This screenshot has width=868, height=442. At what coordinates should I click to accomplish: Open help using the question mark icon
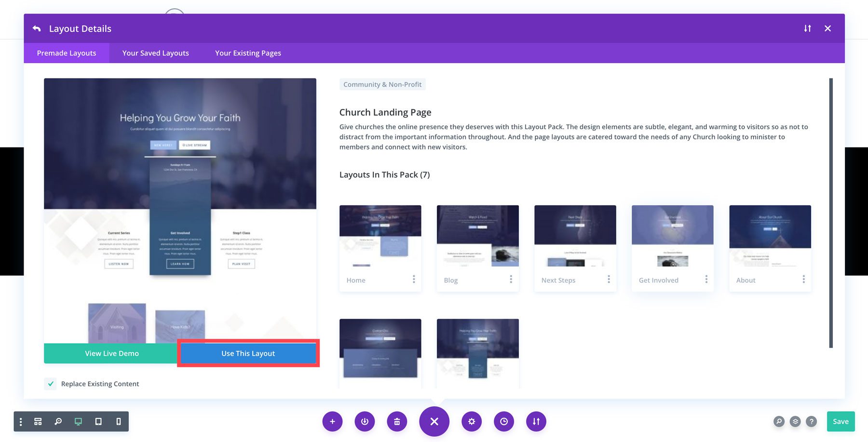[811, 421]
